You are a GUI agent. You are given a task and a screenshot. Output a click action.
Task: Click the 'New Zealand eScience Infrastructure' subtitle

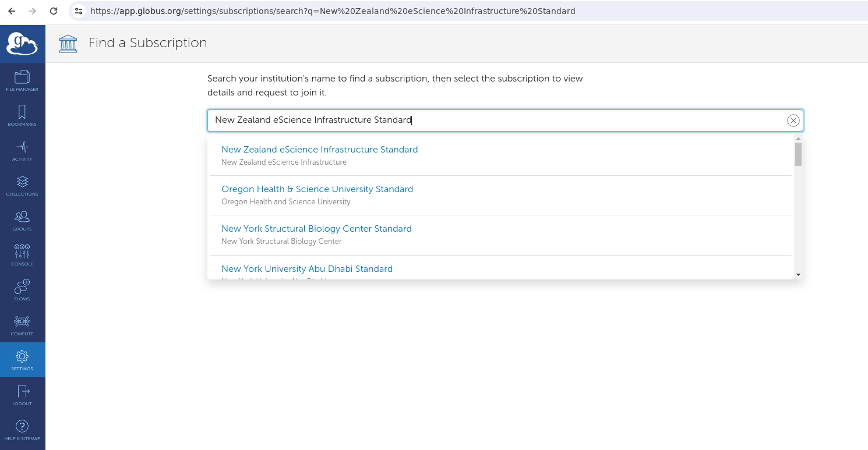pos(284,162)
